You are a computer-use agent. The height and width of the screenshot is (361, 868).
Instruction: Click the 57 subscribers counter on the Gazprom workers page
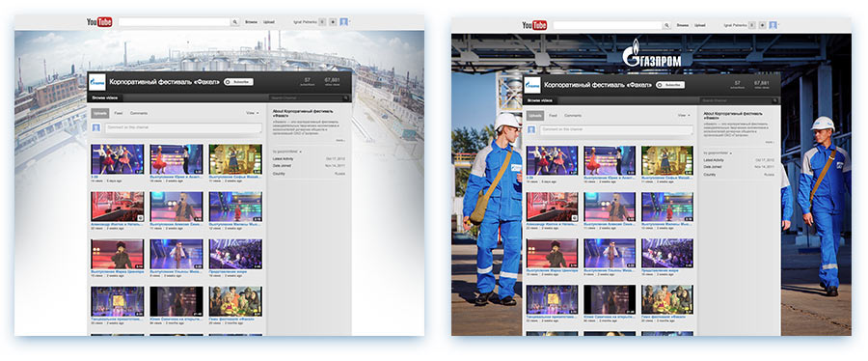[737, 84]
